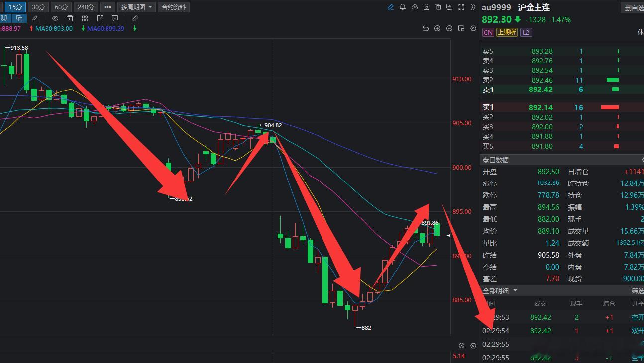The image size is (644, 363).
Task: Switch to the 30分 timeframe
Action: pyautogui.click(x=38, y=7)
